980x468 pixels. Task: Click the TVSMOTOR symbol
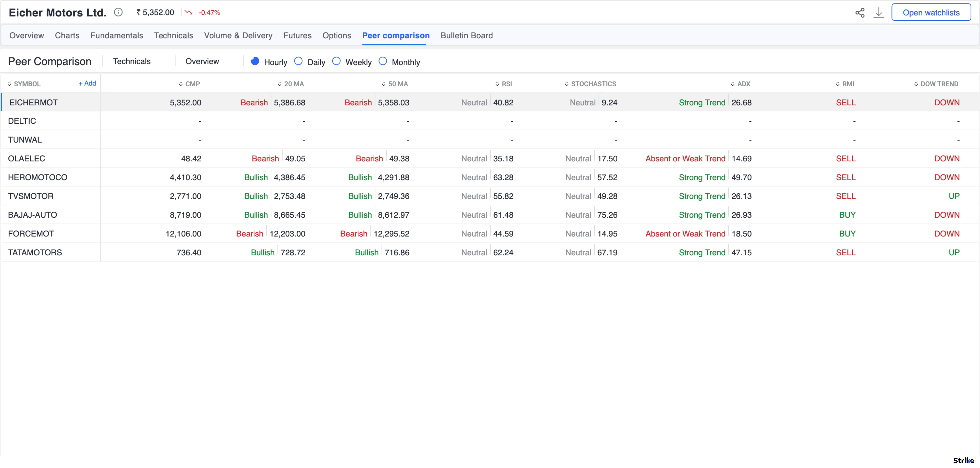31,196
